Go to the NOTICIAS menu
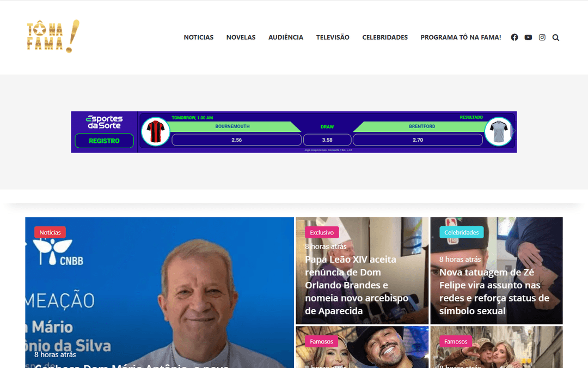 (198, 37)
